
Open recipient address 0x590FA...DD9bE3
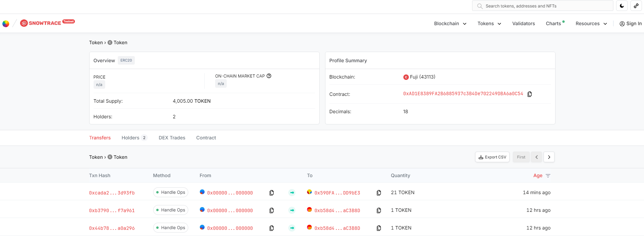coord(337,193)
